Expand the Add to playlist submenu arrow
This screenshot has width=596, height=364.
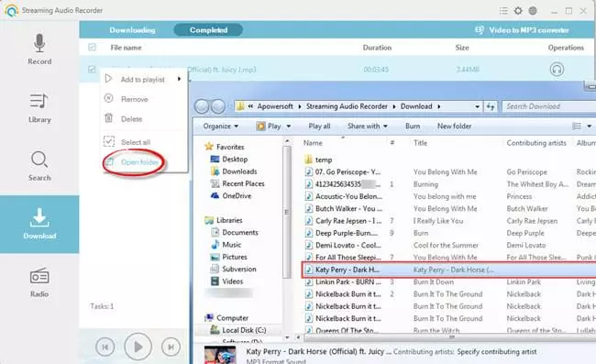click(x=179, y=79)
